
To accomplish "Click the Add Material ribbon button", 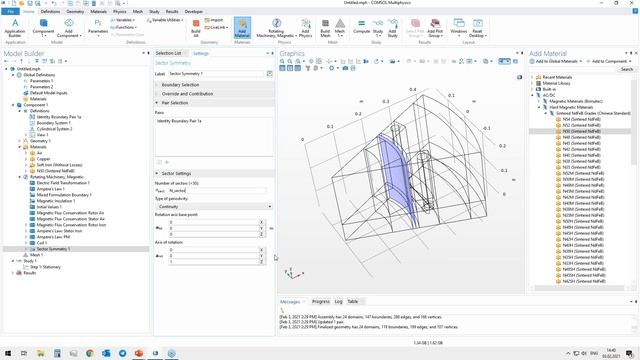I will (x=242, y=28).
